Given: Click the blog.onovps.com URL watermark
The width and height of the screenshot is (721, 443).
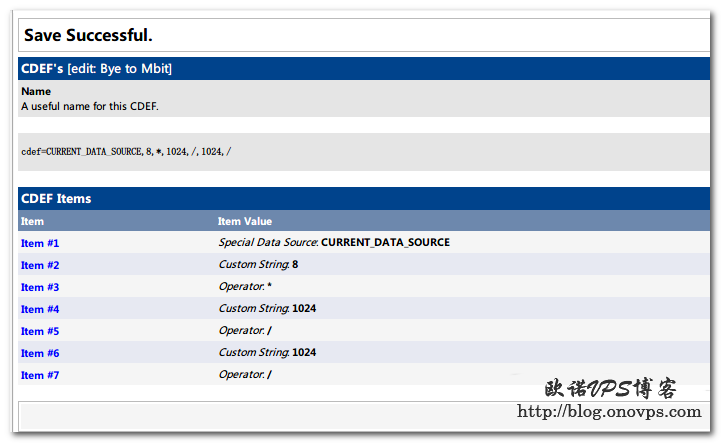Looking at the screenshot, I should [608, 412].
